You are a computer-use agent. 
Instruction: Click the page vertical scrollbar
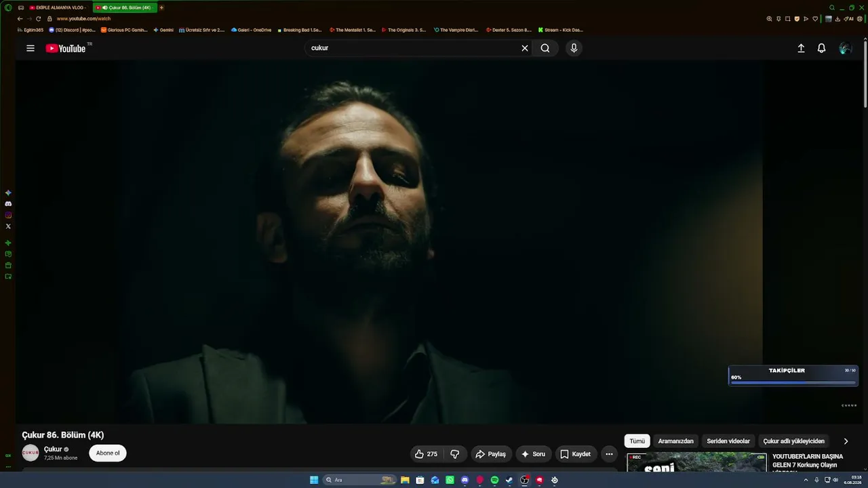[865, 74]
